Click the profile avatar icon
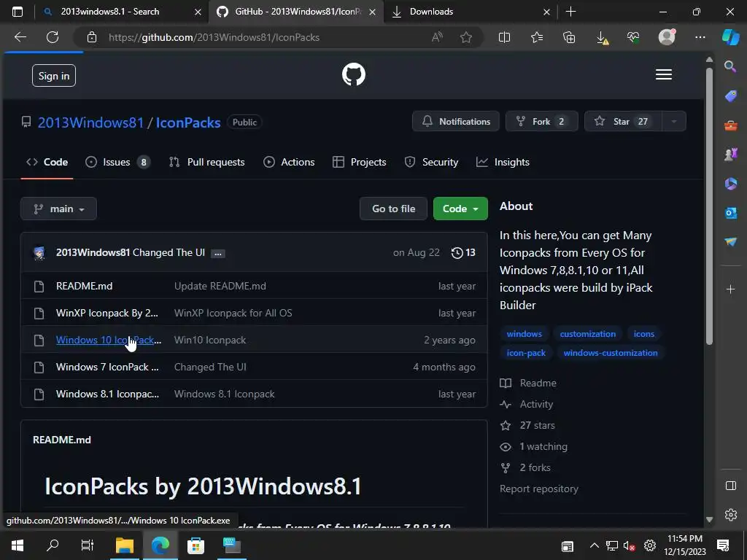Image resolution: width=747 pixels, height=560 pixels. tap(667, 36)
